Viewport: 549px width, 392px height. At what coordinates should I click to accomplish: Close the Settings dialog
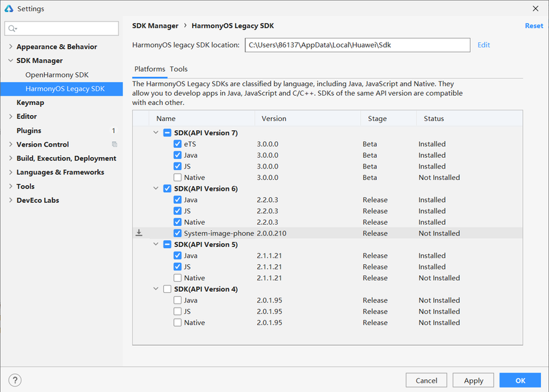point(536,9)
